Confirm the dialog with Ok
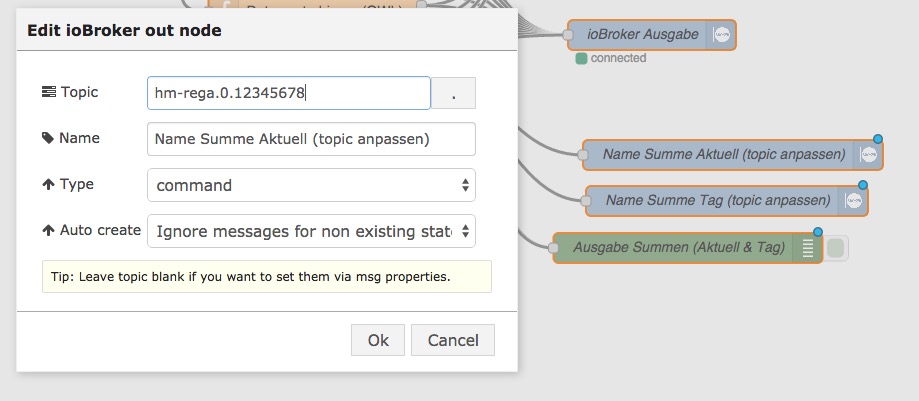Image resolution: width=919 pixels, height=401 pixels. (378, 340)
